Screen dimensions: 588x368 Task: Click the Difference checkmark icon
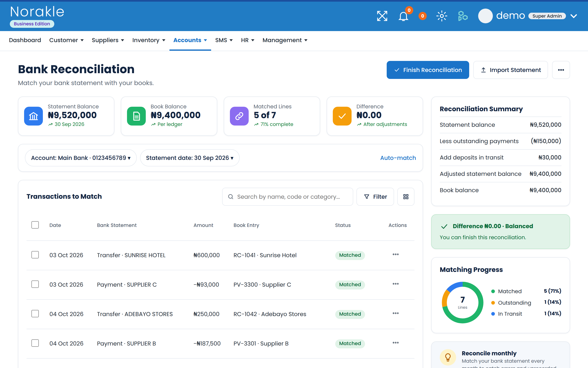pos(342,116)
